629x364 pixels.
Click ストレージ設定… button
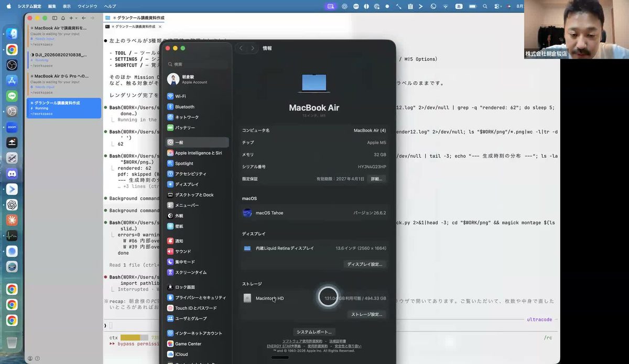click(366, 314)
